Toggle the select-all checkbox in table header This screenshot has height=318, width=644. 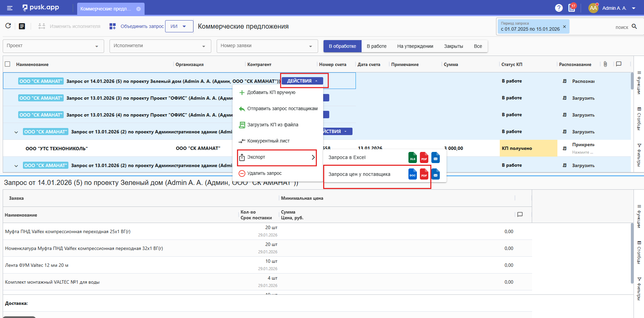point(8,64)
